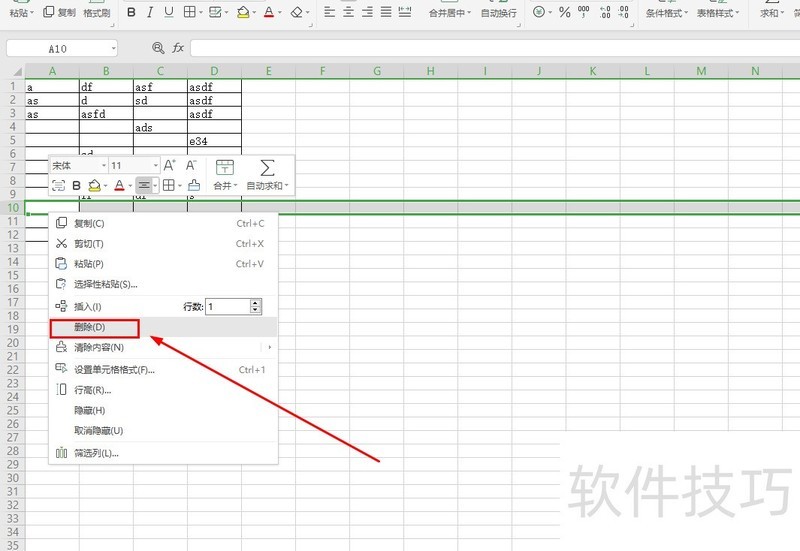
Task: Align text left in the ribbon
Action: (330, 12)
